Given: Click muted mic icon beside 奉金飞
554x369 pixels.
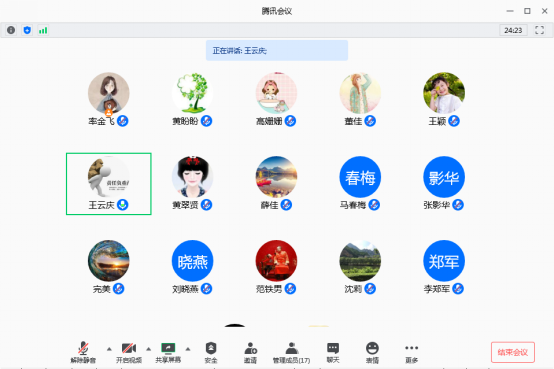Looking at the screenshot, I should 123,121.
